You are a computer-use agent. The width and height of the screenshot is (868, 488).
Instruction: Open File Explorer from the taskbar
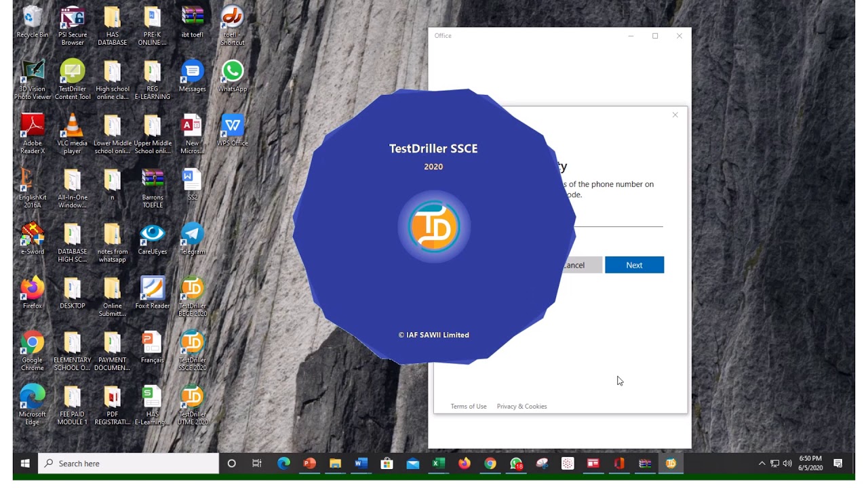pyautogui.click(x=335, y=464)
